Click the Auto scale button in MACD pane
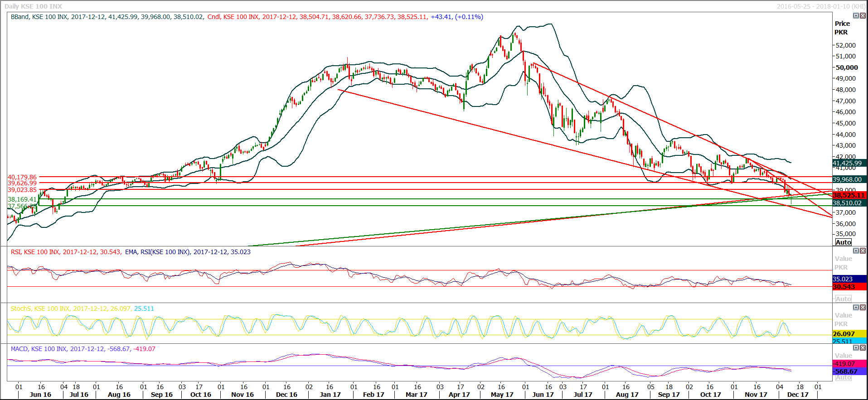This screenshot has width=868, height=400. (843, 377)
